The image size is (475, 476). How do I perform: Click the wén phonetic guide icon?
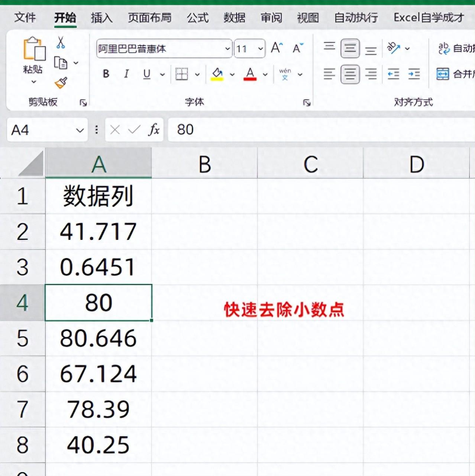tap(285, 74)
